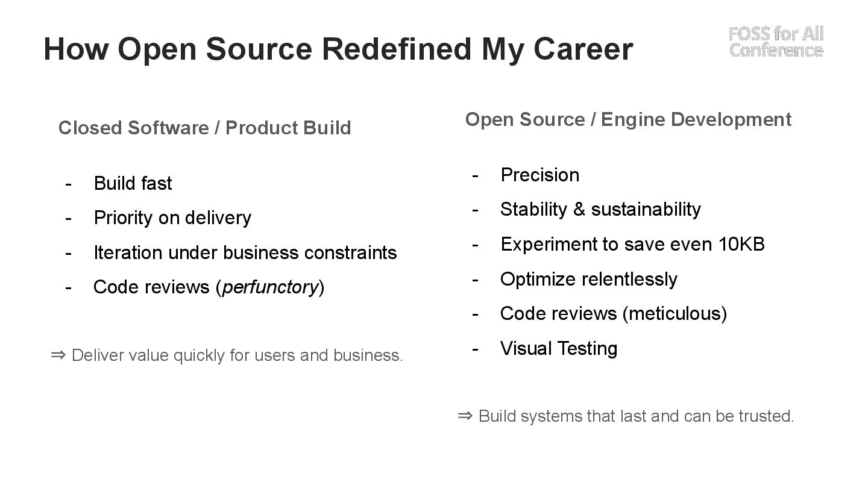Click the 'Precision' bullet item

pyautogui.click(x=540, y=175)
